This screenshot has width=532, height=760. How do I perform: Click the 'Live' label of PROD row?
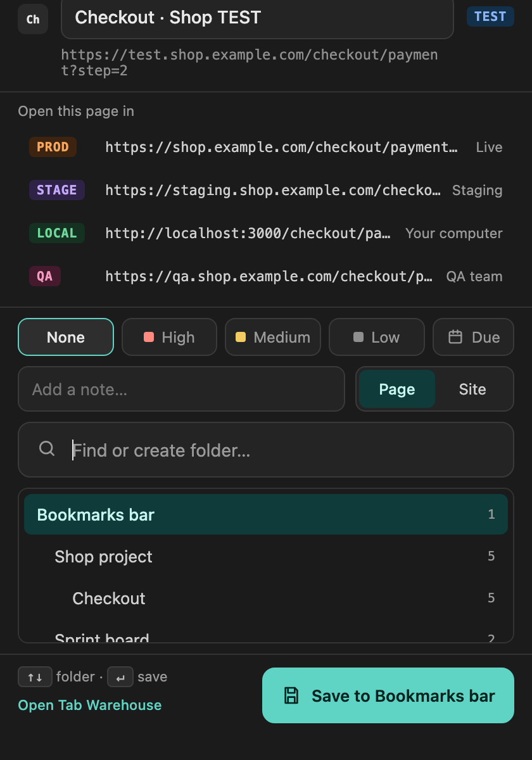(x=489, y=147)
